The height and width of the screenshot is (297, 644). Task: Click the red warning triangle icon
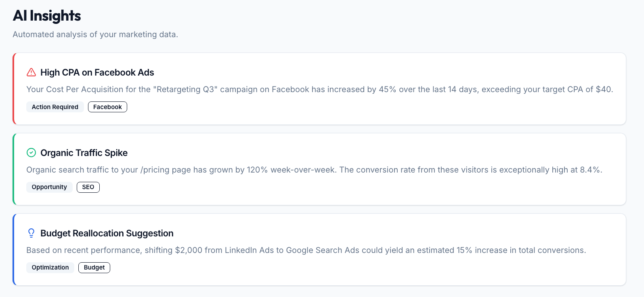click(31, 72)
